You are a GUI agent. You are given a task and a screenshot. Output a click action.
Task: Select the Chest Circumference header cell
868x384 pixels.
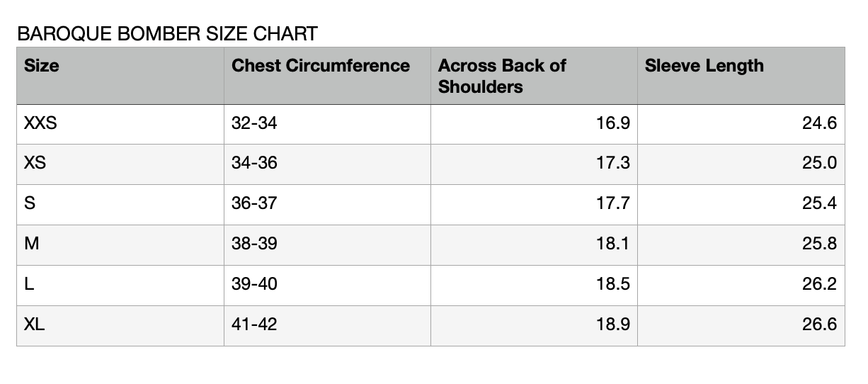click(321, 66)
